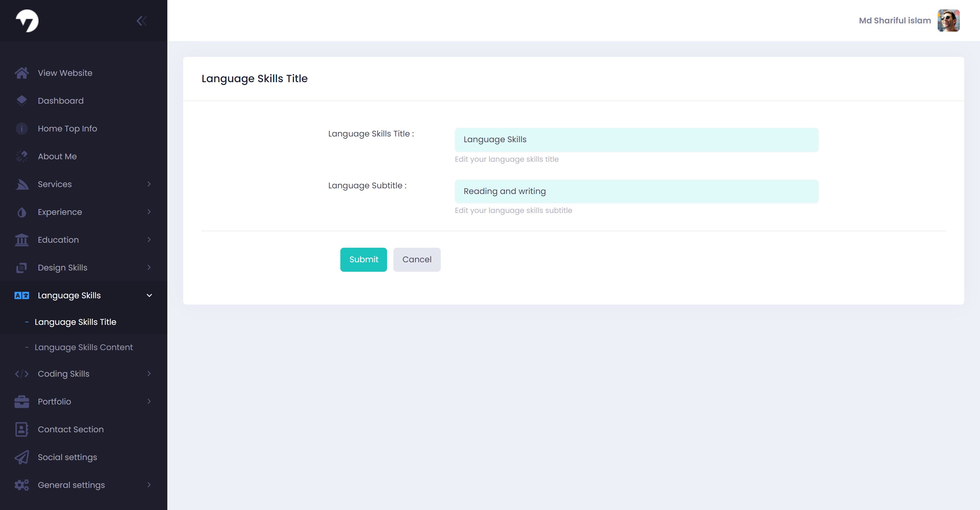Expand the Design Skills submenu chevron
Screen dimensions: 980x510
coord(149,267)
